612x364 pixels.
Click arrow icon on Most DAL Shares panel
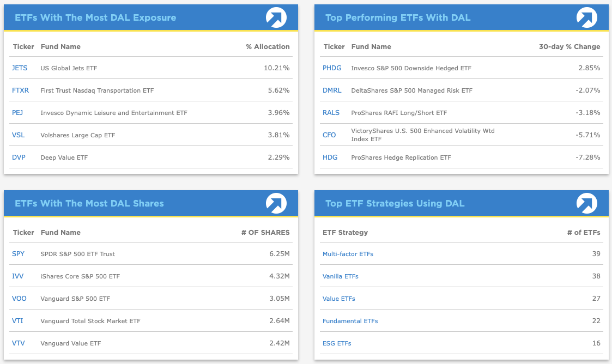click(276, 203)
